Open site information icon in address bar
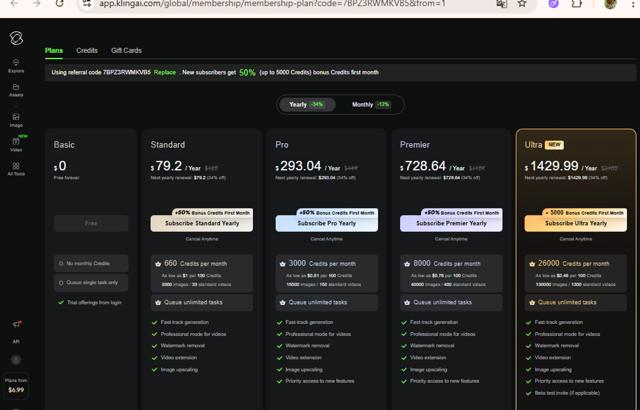640x410 pixels. [87, 4]
